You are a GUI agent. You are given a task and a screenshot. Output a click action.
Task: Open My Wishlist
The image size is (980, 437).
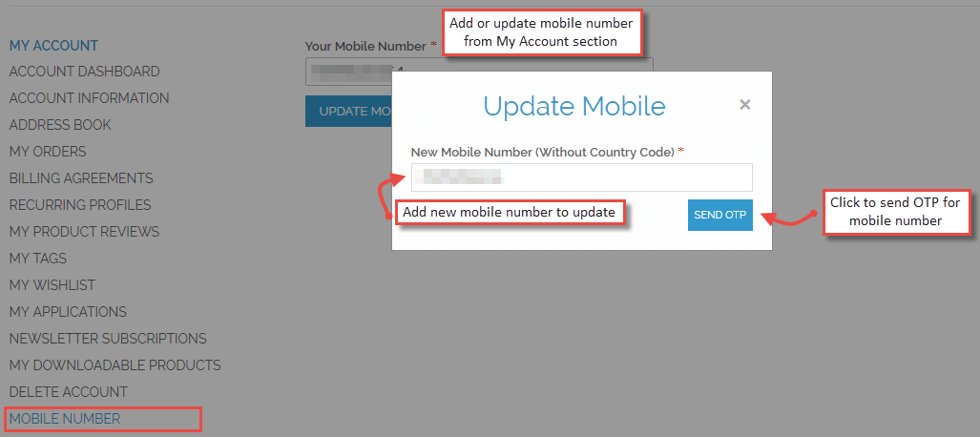tap(52, 285)
